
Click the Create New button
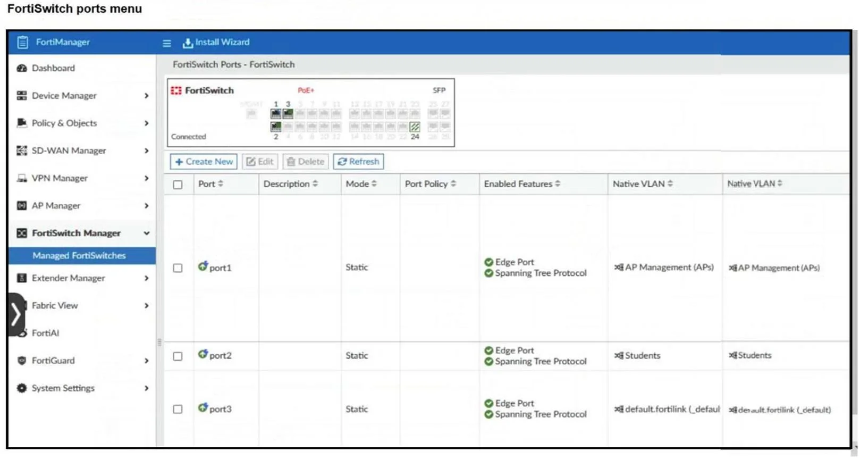(x=204, y=162)
